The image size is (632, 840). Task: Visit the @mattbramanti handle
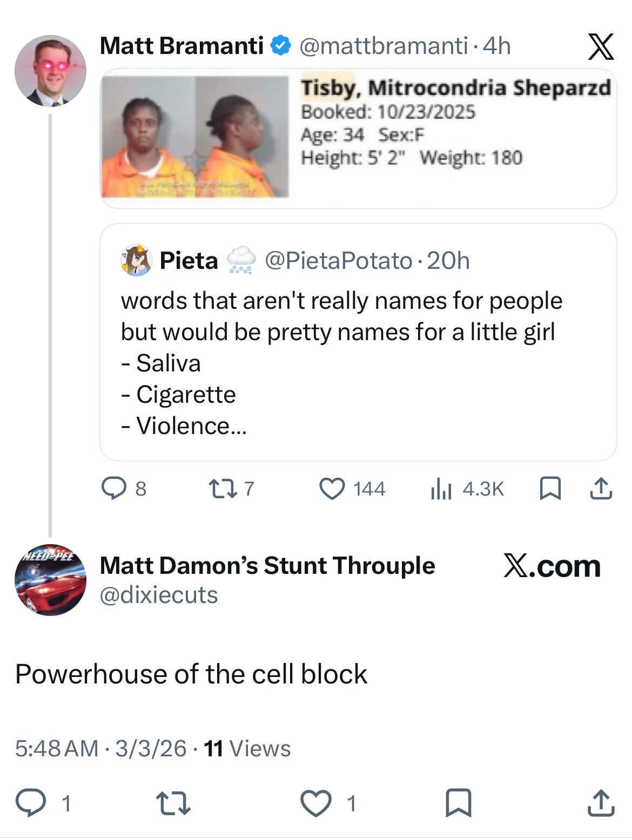pos(384,46)
